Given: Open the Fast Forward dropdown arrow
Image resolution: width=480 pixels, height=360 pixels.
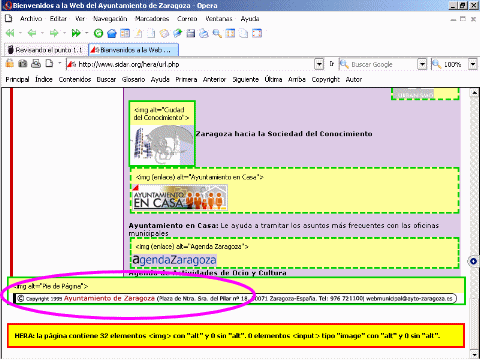Looking at the screenshot, I should [x=87, y=33].
